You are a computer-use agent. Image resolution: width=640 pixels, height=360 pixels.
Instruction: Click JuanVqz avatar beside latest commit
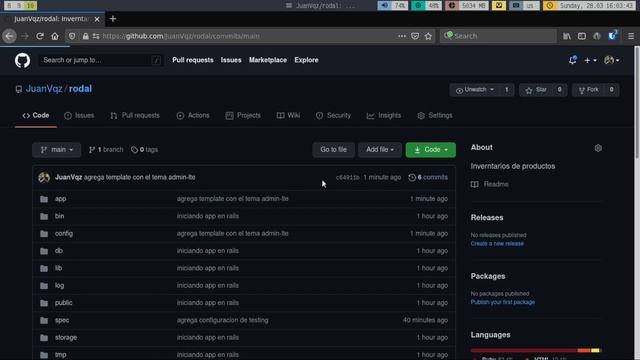[44, 177]
